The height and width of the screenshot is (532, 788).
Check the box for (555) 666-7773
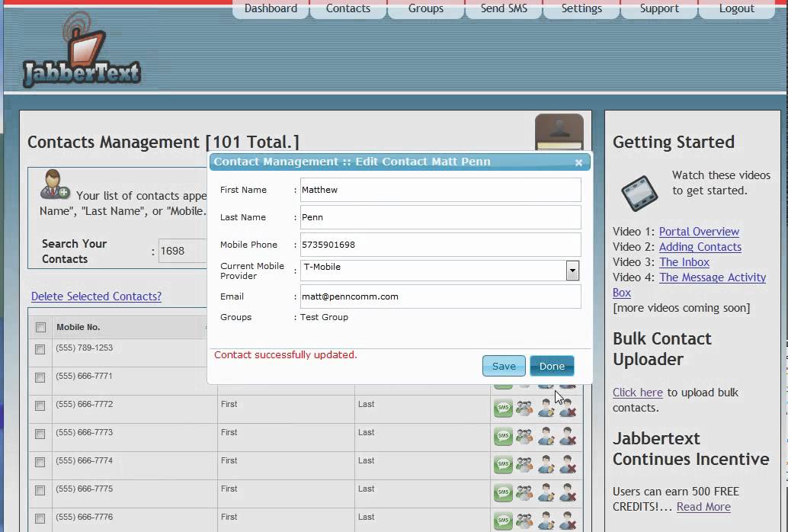40,434
